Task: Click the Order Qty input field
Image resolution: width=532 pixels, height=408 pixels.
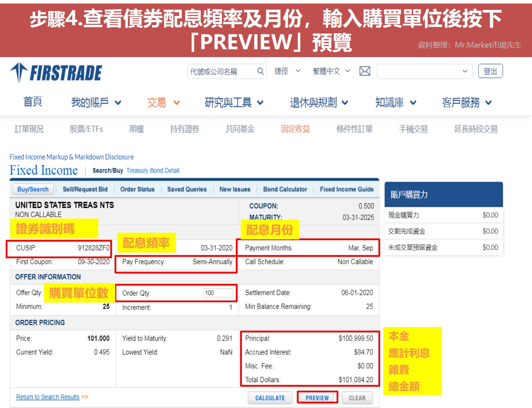Action: coord(218,293)
